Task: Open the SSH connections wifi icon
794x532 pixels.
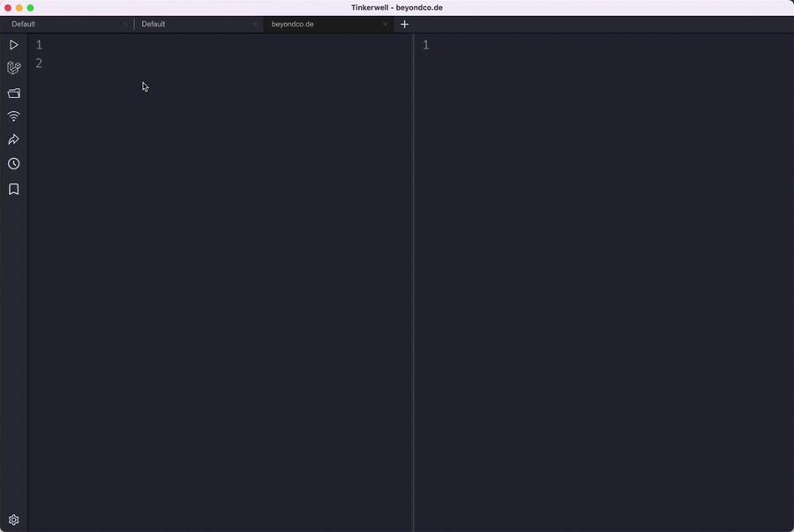Action: [14, 116]
